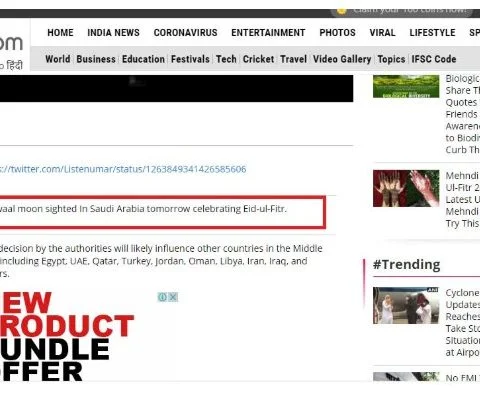The height and width of the screenshot is (397, 480).
Task: Open the Biological Diversity article thumbnail
Action: pyautogui.click(x=406, y=86)
